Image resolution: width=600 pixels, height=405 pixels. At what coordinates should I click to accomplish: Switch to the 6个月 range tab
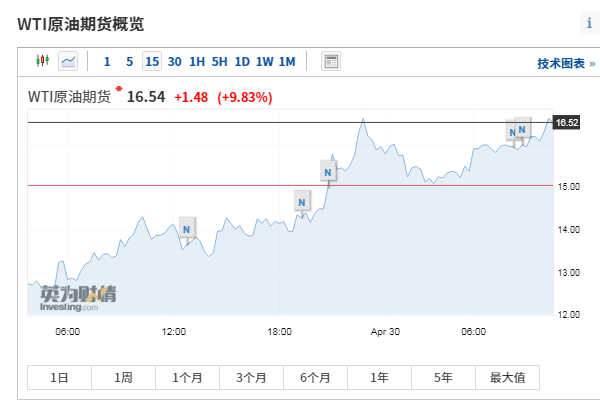pyautogui.click(x=315, y=378)
